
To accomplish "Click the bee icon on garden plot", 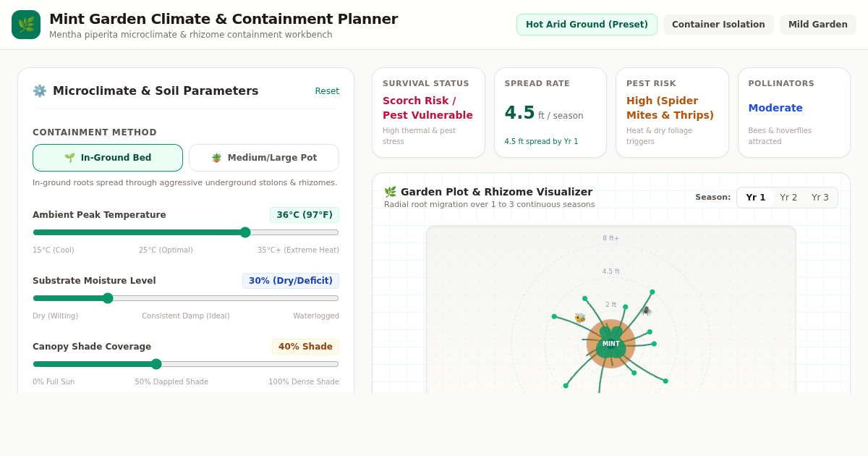I will point(579,318).
